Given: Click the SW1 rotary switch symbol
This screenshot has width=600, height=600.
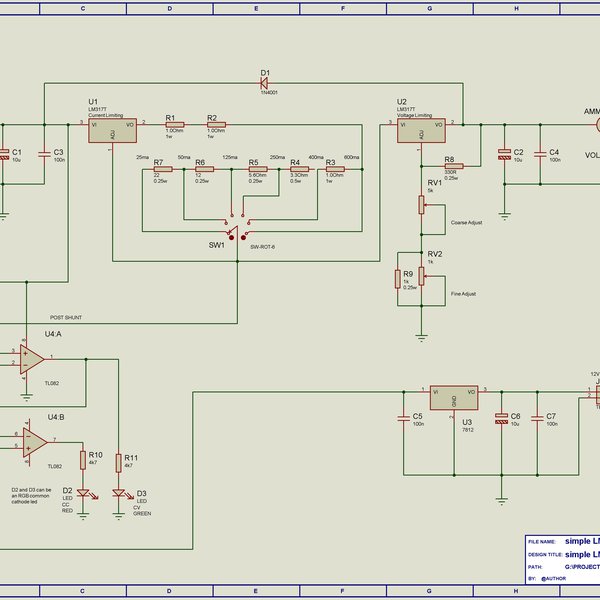Looking at the screenshot, I should 237,226.
